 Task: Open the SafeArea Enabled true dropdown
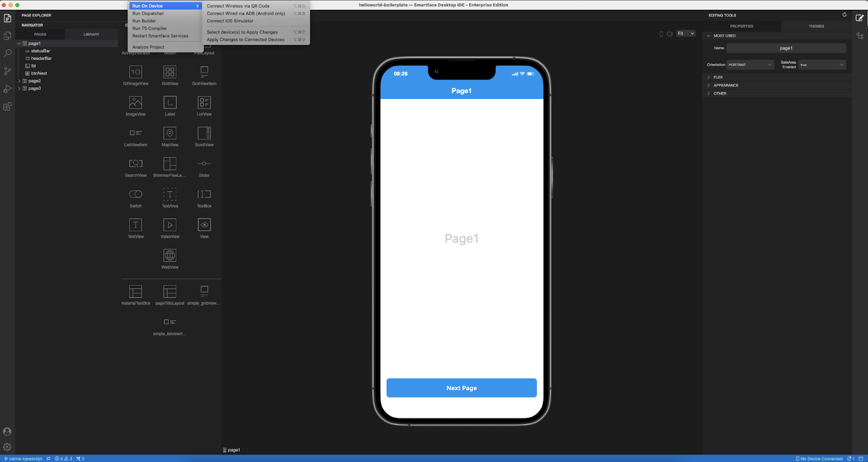point(822,65)
